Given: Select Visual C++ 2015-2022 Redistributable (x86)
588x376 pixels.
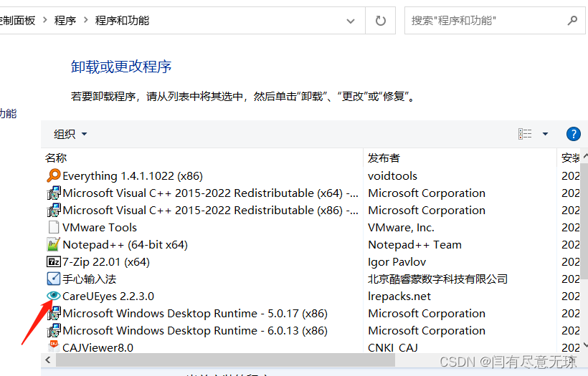Looking at the screenshot, I should (x=210, y=210).
